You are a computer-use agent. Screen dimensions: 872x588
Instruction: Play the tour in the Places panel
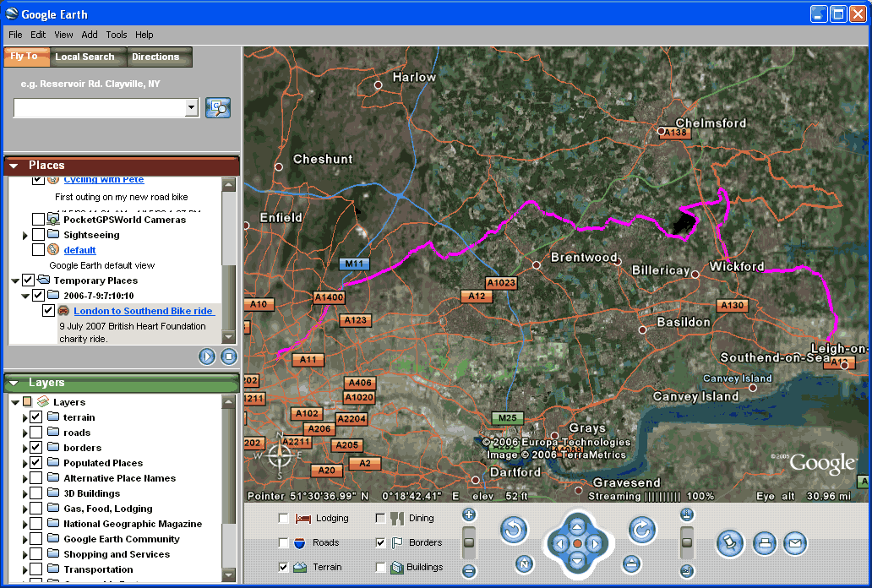pyautogui.click(x=207, y=357)
